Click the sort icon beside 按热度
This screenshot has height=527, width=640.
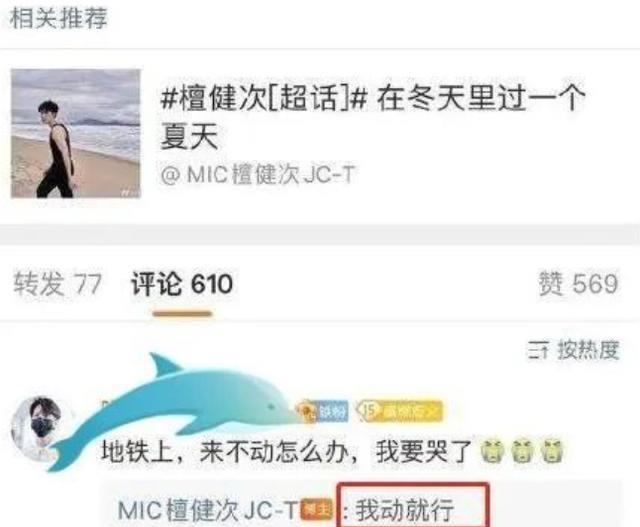click(538, 351)
